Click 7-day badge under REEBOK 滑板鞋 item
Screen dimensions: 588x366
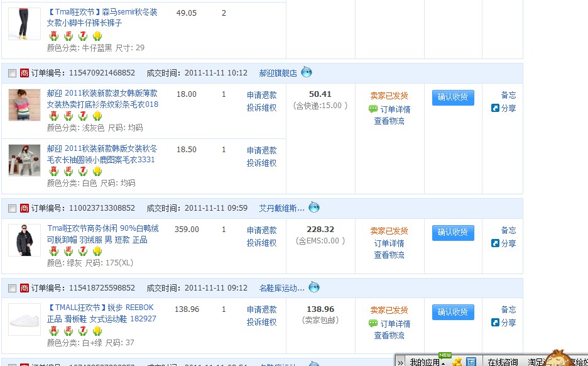tap(83, 331)
